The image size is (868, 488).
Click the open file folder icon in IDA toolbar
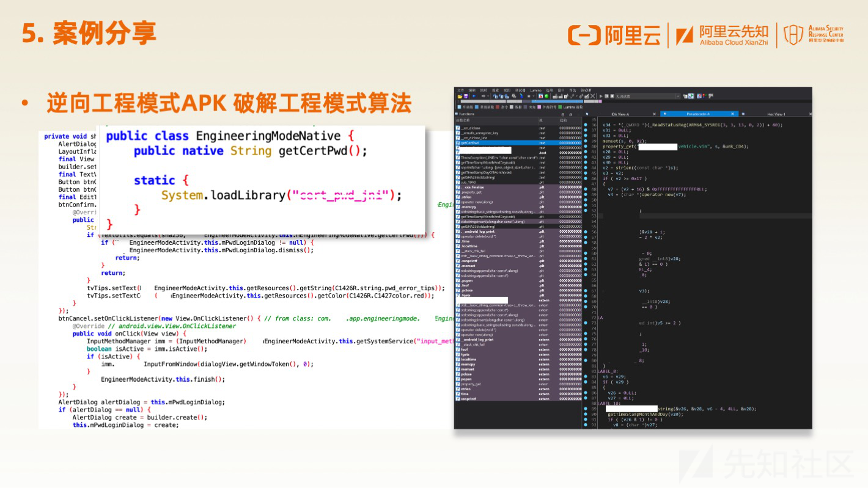click(460, 96)
